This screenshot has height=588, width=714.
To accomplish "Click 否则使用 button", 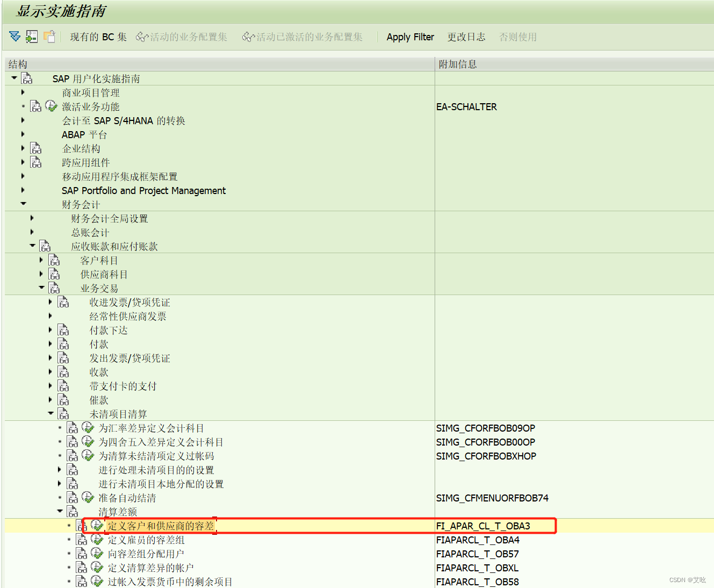I will (x=518, y=37).
